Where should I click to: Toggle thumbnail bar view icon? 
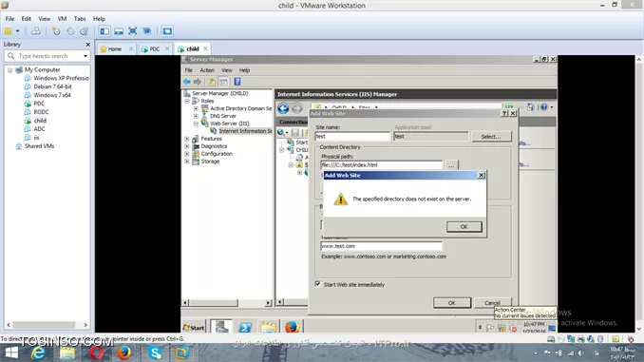(x=119, y=30)
